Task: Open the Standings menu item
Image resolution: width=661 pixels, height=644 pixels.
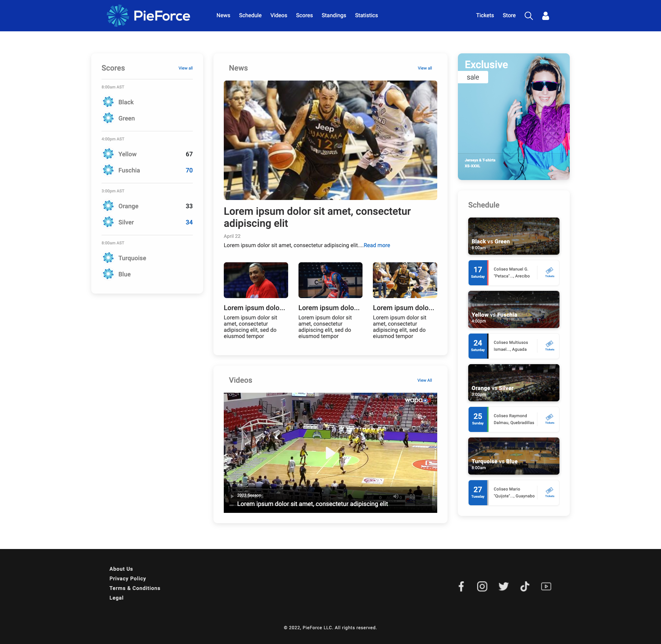Action: tap(334, 15)
